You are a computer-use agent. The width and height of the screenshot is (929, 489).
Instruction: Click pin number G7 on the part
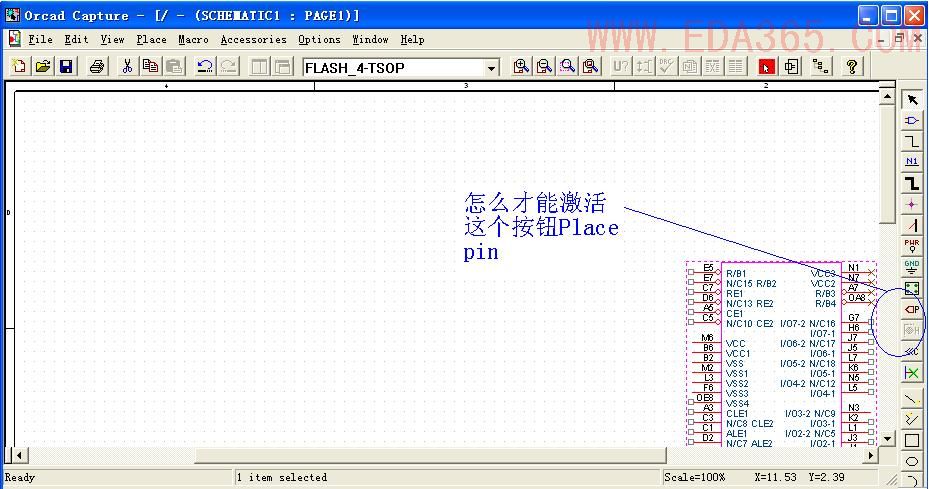point(854,318)
